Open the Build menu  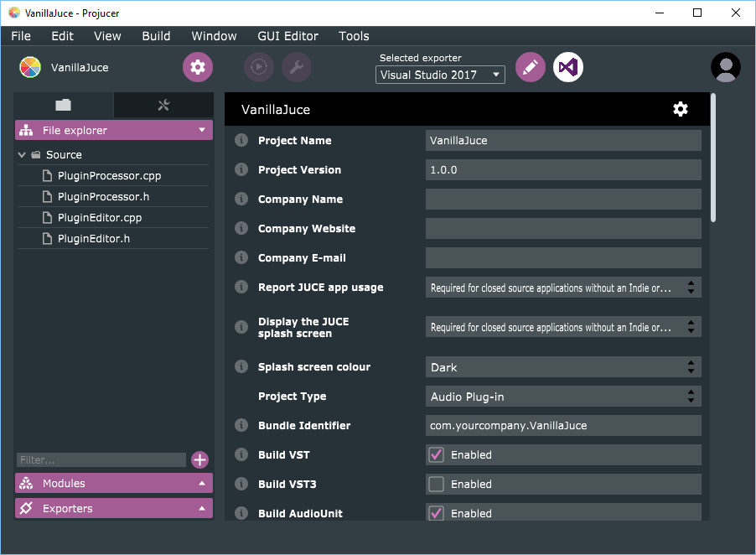coord(156,36)
